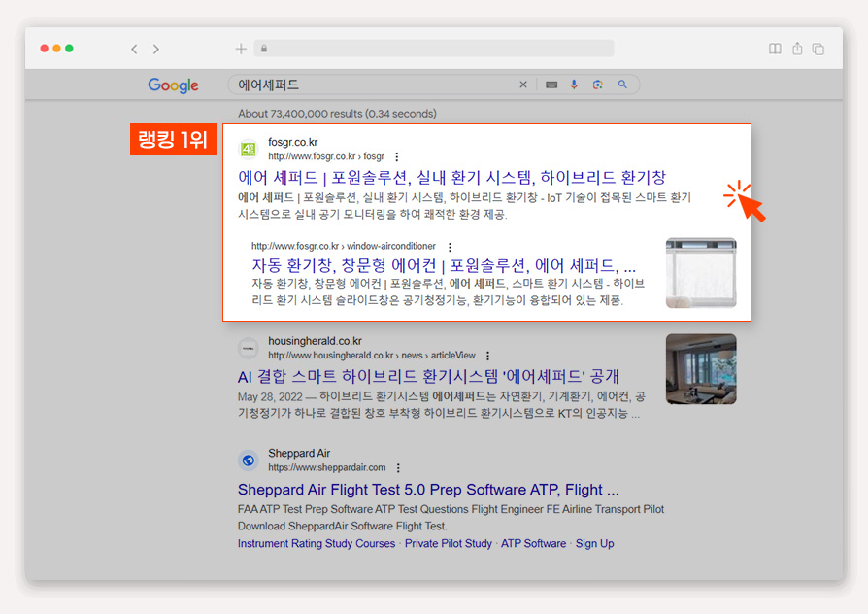Viewport: 868px width, 614px height.
Task: Open more options for housingherald result
Action: click(487, 356)
